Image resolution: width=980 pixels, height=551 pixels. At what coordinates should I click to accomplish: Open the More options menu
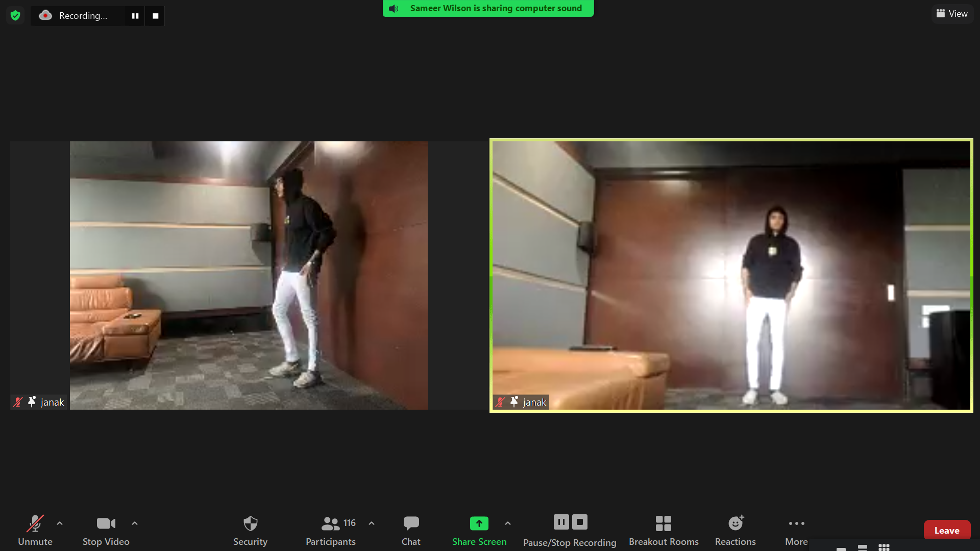(796, 531)
